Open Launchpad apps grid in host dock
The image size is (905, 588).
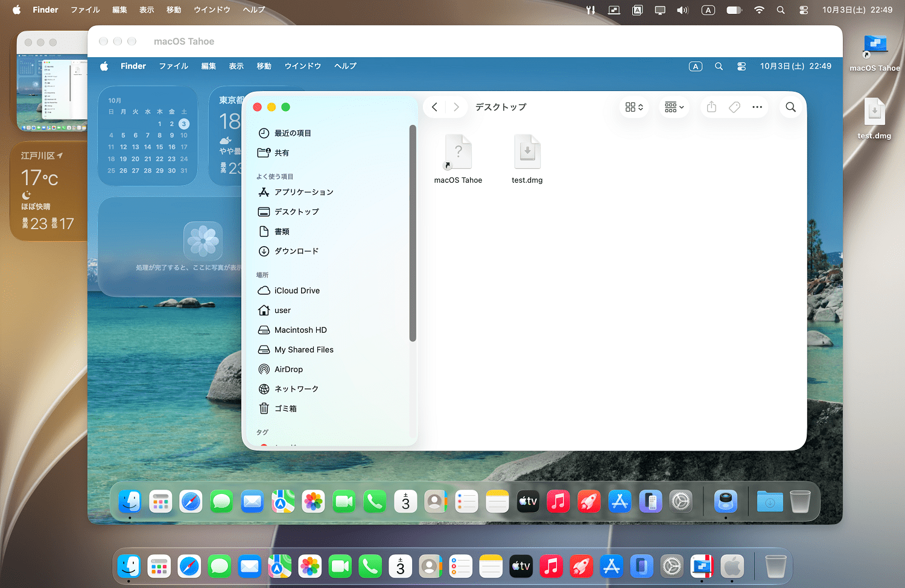click(x=159, y=566)
